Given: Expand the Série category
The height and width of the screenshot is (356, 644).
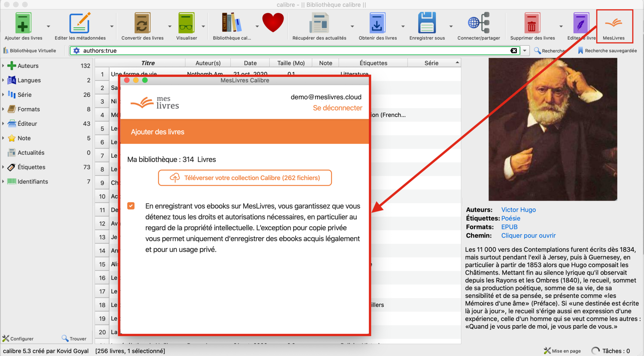Looking at the screenshot, I should (x=3, y=95).
